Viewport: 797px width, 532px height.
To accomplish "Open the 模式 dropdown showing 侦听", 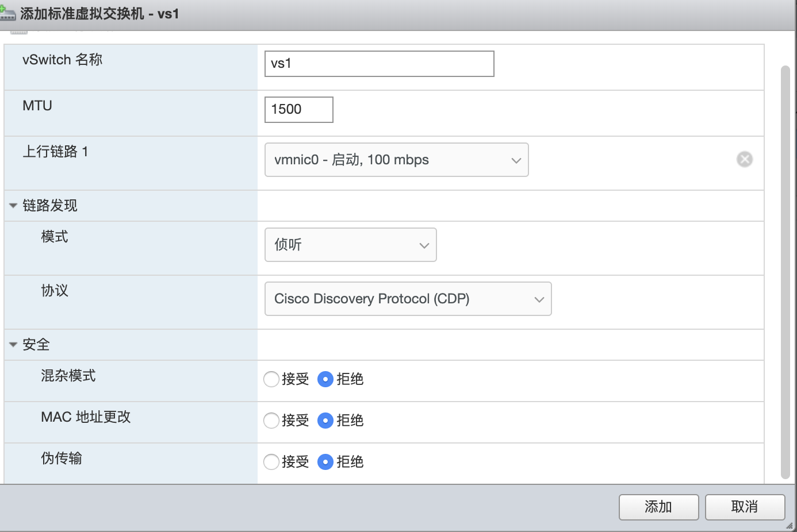I will 351,245.
